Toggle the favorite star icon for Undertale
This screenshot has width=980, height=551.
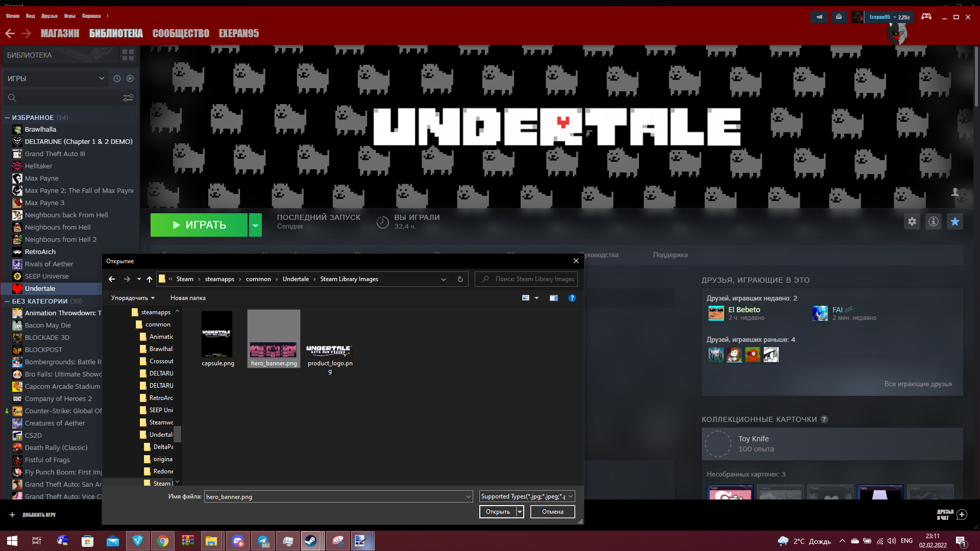954,221
